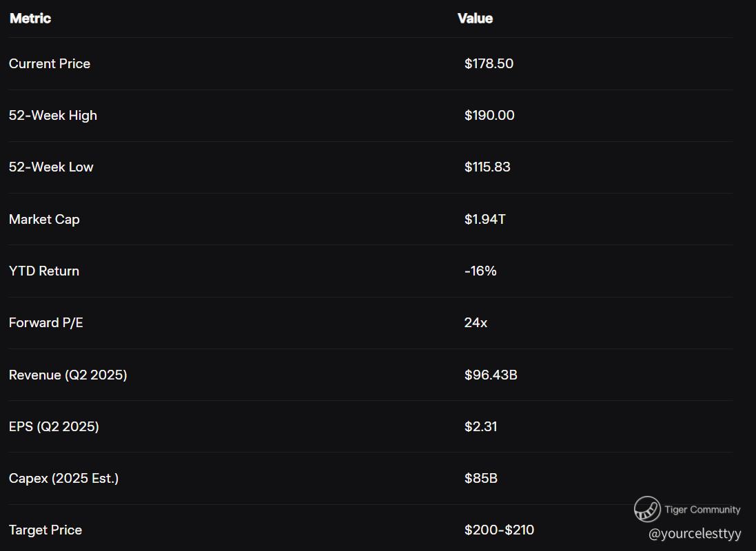The width and height of the screenshot is (756, 551).
Task: Click the $85B capex estimate value
Action: tap(480, 478)
